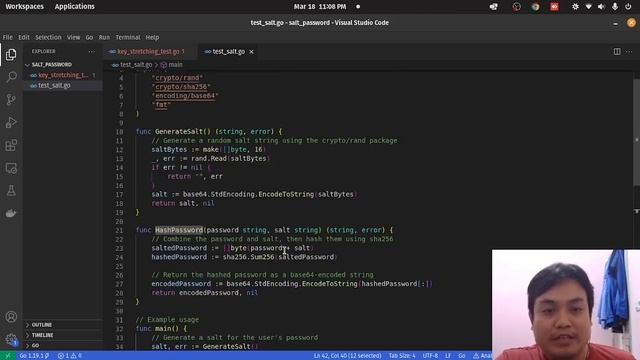Viewport: 640px width, 360px height.
Task: Open the Extensions view icon
Action: (x=11, y=145)
